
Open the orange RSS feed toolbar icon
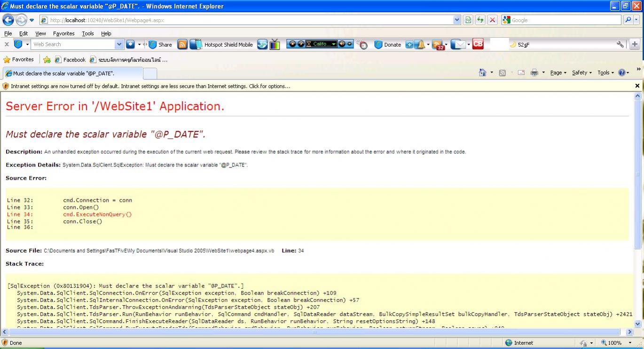(182, 45)
